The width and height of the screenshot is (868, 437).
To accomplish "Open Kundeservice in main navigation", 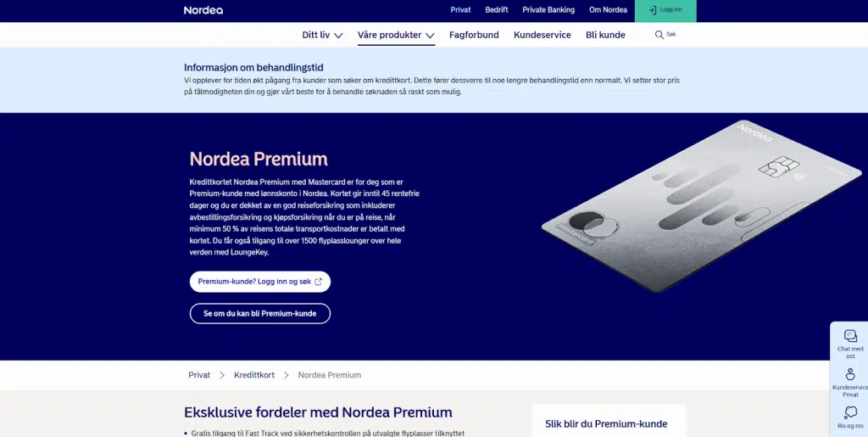I will click(x=542, y=35).
